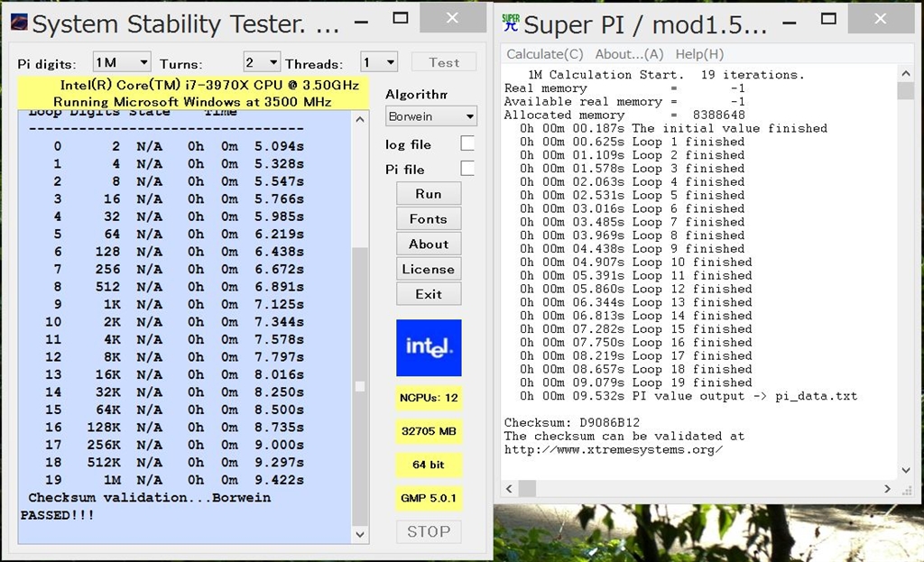Screen dimensions: 924x562
Task: Click the Fonts button
Action: coord(429,219)
